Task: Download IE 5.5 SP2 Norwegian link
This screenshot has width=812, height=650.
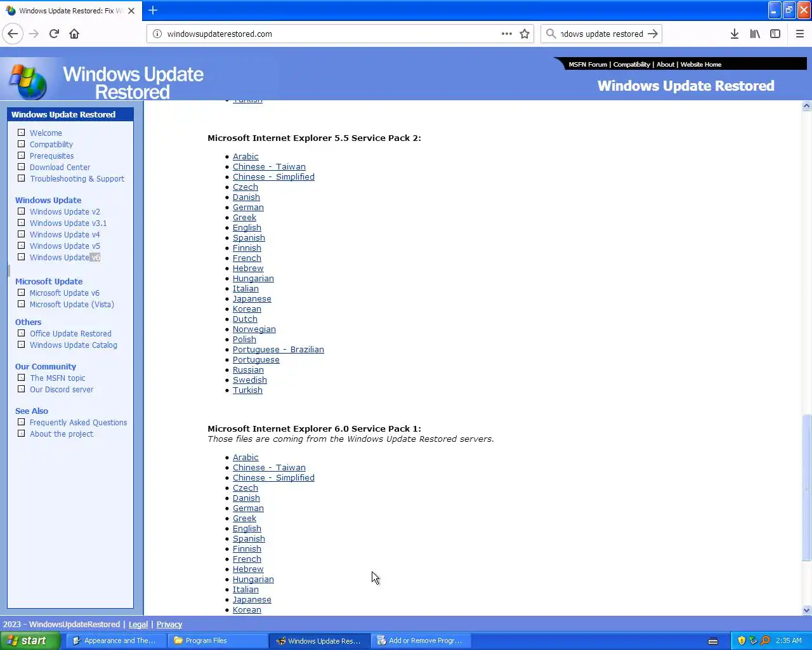Action: (x=254, y=329)
